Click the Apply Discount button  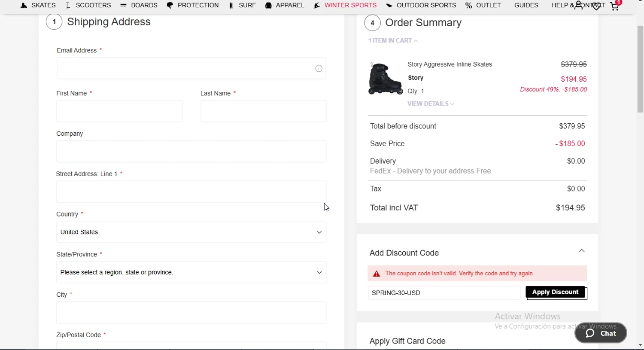[x=556, y=292]
